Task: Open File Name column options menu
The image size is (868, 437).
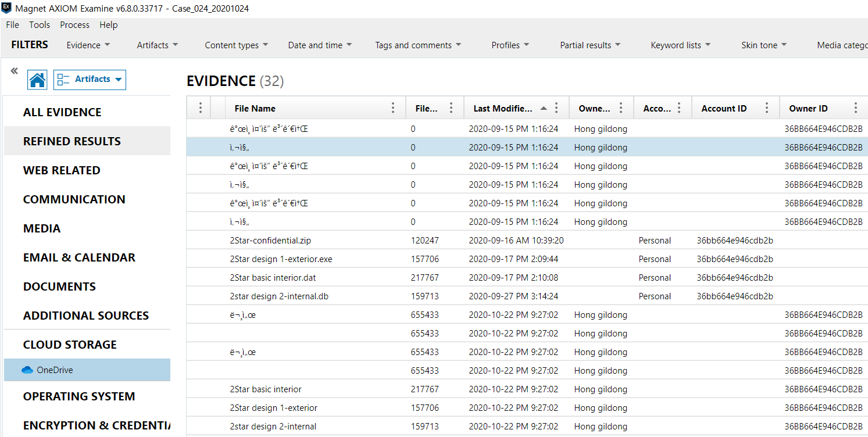Action: (393, 108)
